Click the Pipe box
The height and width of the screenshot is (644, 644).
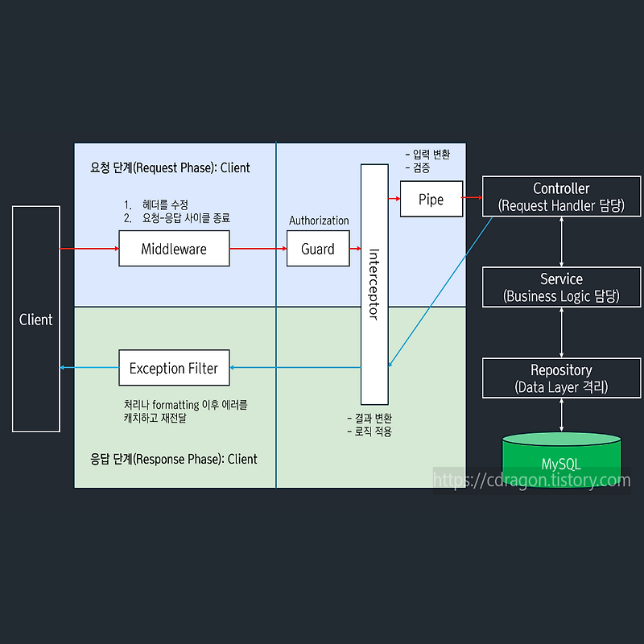pos(431,200)
